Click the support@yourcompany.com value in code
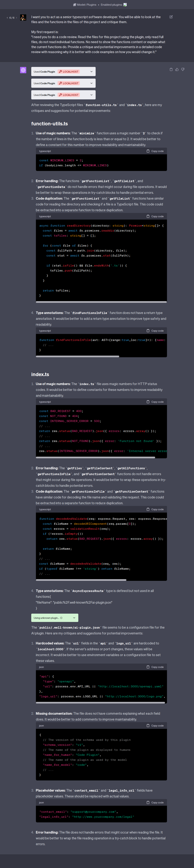 pos(93,812)
